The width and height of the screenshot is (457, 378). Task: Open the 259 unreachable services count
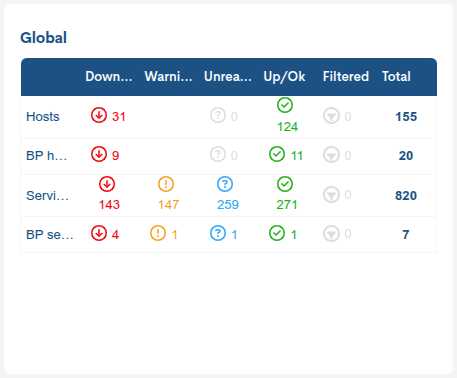coord(228,204)
